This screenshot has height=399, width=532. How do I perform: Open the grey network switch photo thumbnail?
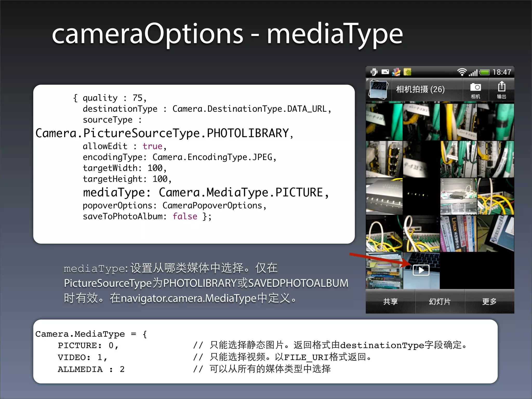(x=384, y=196)
